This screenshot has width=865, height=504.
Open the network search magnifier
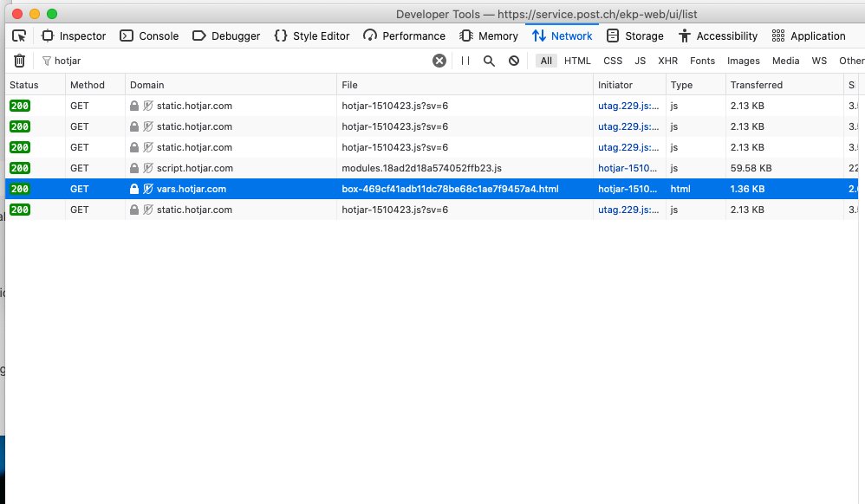(x=489, y=61)
